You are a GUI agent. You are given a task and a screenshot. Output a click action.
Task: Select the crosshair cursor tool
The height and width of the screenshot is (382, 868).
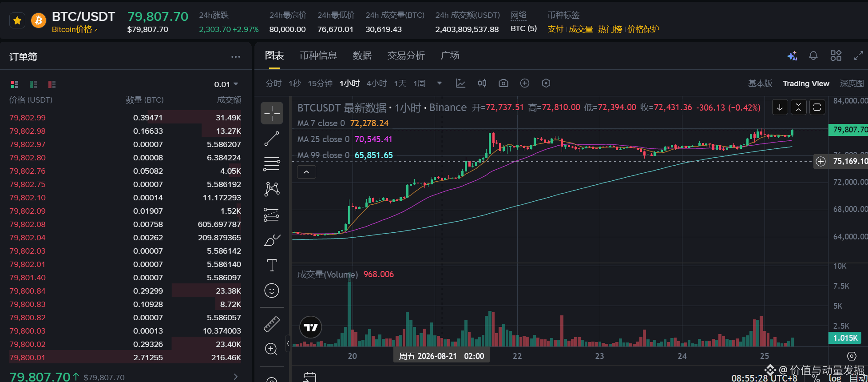point(272,113)
